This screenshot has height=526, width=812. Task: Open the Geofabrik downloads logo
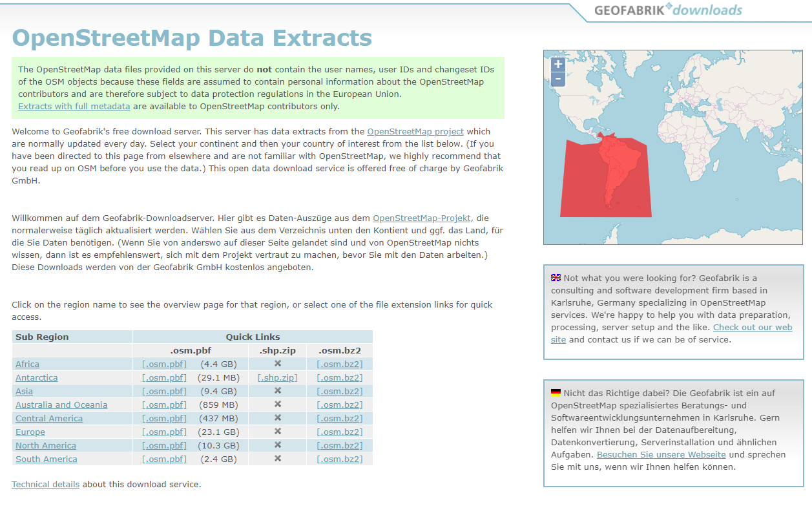point(668,10)
